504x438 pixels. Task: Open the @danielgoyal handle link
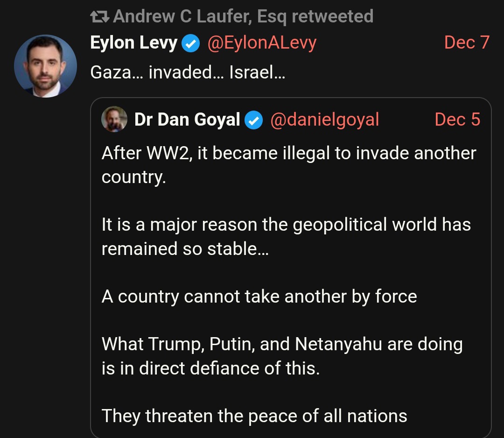325,120
